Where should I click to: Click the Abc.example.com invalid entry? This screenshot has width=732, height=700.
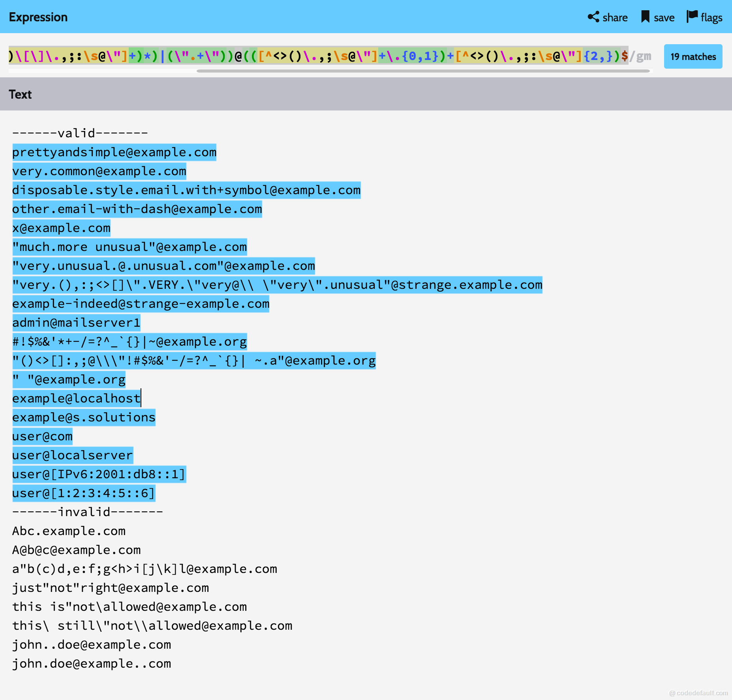69,531
